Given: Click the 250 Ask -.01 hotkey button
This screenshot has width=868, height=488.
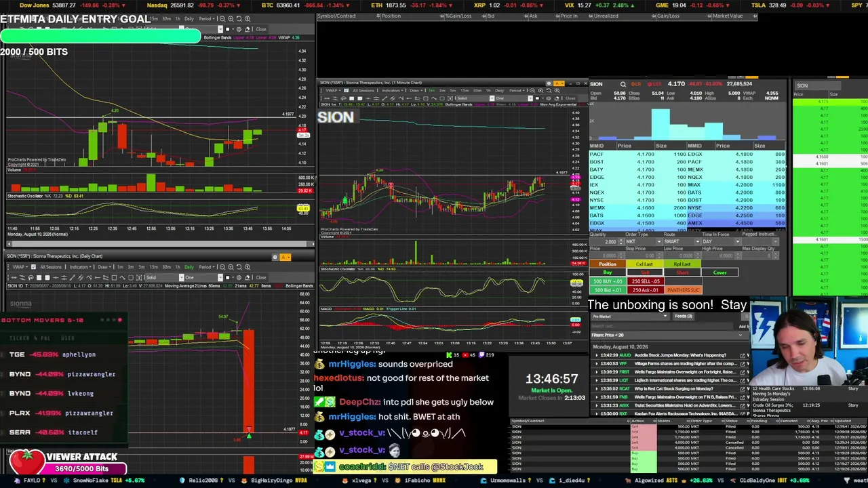Looking at the screenshot, I should (x=646, y=289).
